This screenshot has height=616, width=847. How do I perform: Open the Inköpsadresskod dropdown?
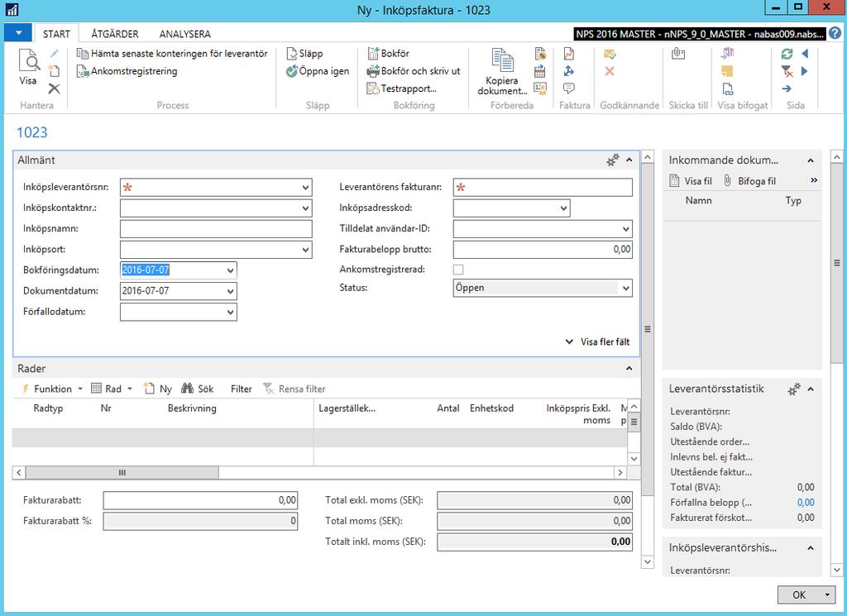point(563,208)
